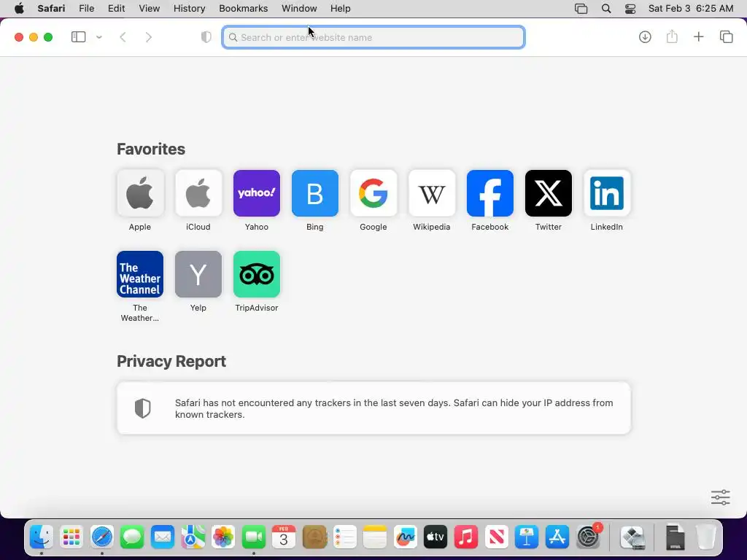The width and height of the screenshot is (747, 560).
Task: Open the Facebook favorite
Action: (490, 193)
